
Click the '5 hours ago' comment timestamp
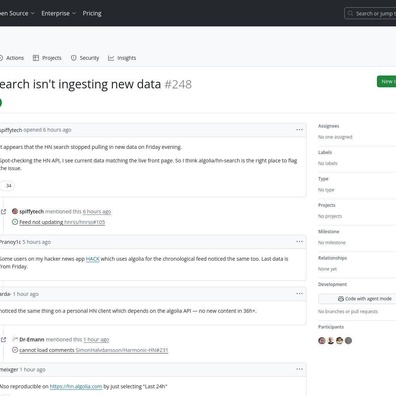[x=37, y=242]
